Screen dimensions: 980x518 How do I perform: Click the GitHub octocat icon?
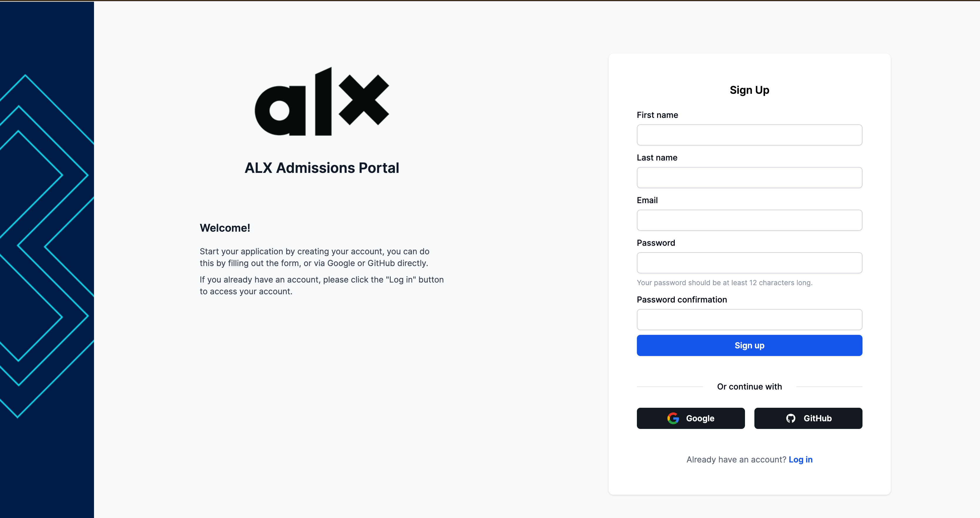click(791, 418)
